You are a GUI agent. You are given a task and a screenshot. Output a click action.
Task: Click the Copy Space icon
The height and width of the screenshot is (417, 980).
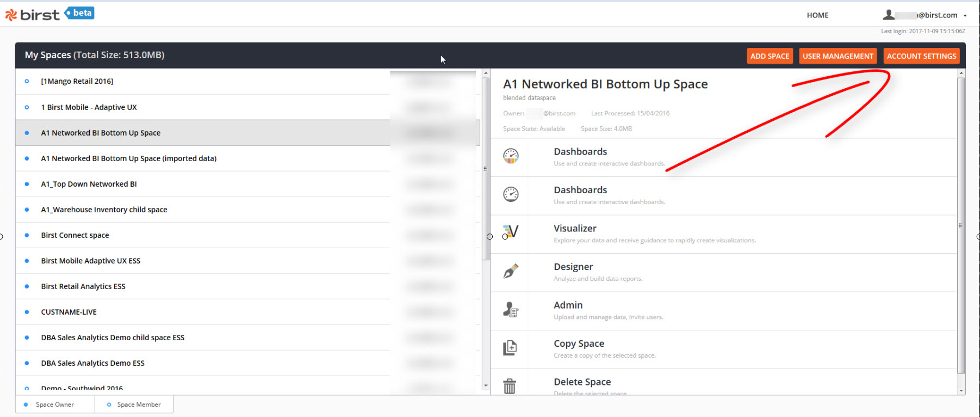(x=510, y=347)
